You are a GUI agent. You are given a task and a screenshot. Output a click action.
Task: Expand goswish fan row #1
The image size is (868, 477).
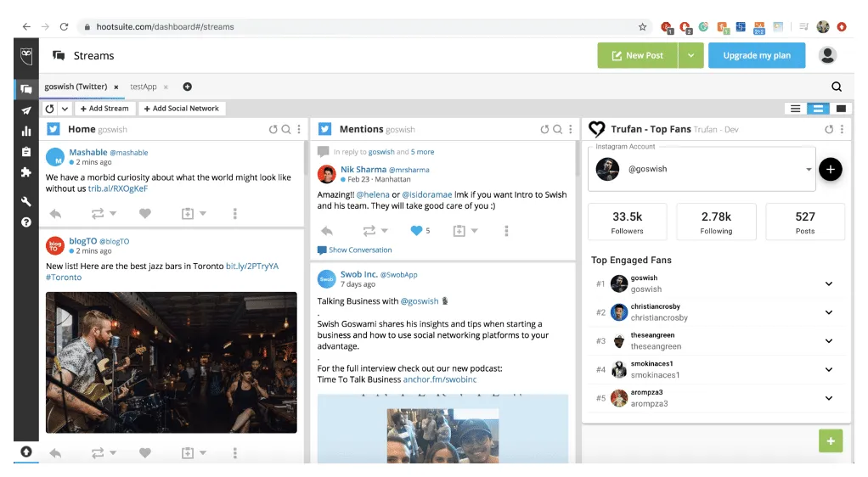829,283
